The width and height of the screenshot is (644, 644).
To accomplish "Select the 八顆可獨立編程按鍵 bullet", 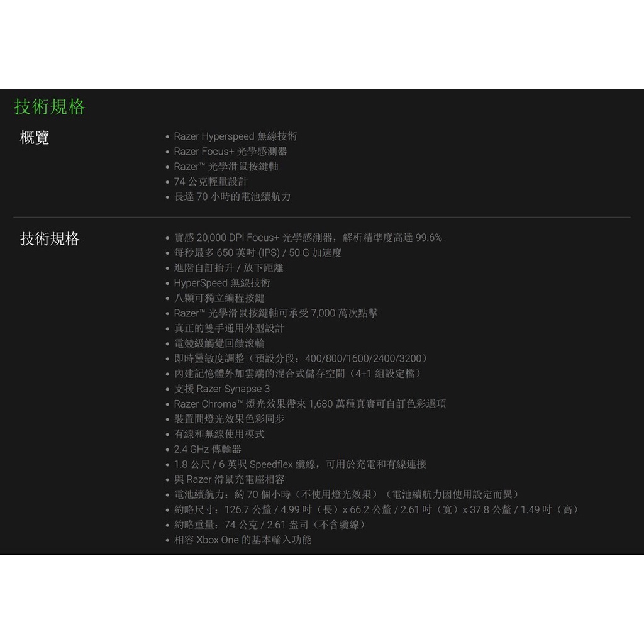I will [219, 298].
